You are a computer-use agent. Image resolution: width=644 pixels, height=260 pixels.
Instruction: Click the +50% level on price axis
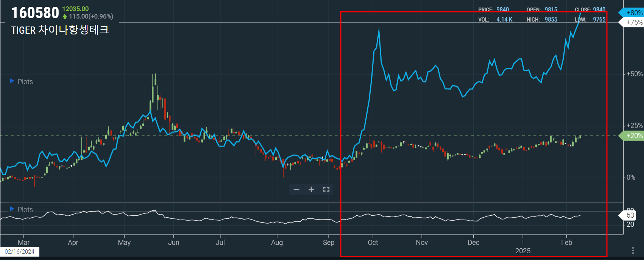coord(634,74)
